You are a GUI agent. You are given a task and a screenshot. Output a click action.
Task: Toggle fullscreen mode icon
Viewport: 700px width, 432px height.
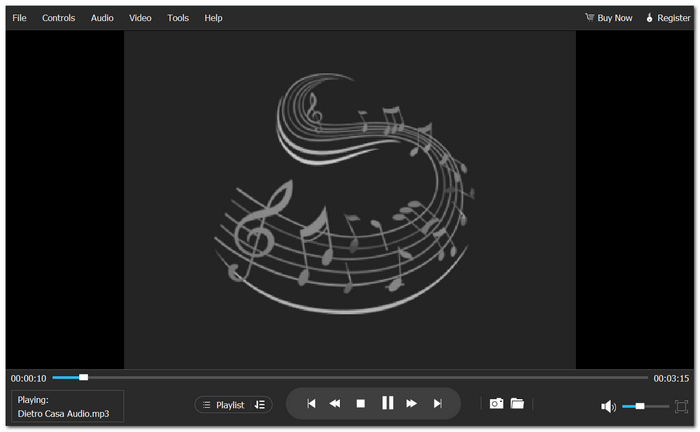coord(681,406)
